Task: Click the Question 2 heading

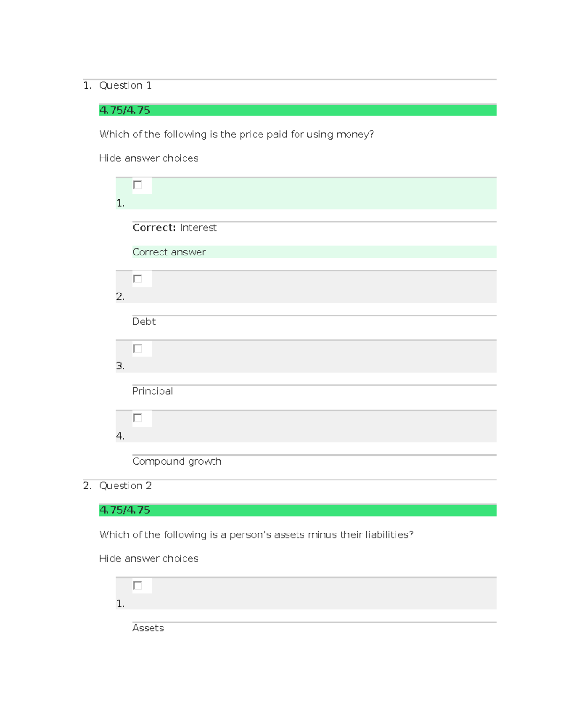Action: 125,486
